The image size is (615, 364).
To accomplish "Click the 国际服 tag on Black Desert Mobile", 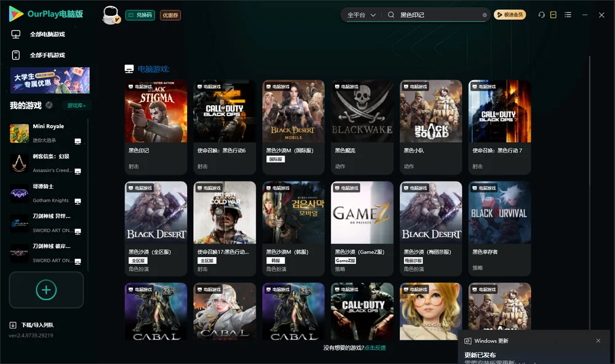I will [x=276, y=159].
